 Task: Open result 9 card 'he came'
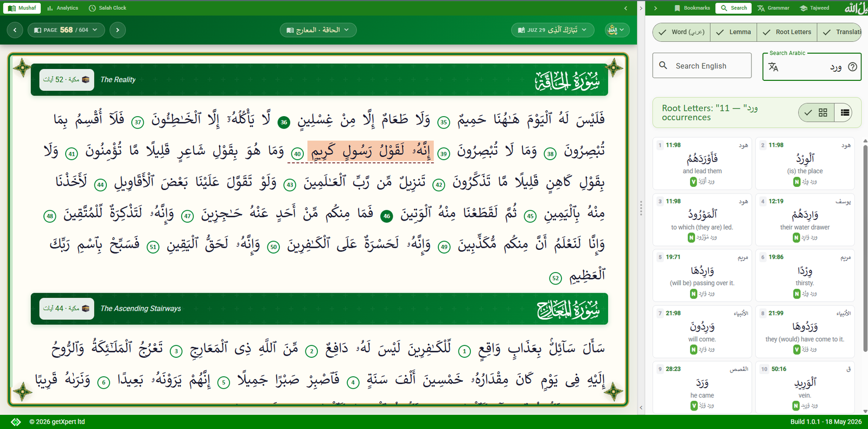(x=702, y=387)
